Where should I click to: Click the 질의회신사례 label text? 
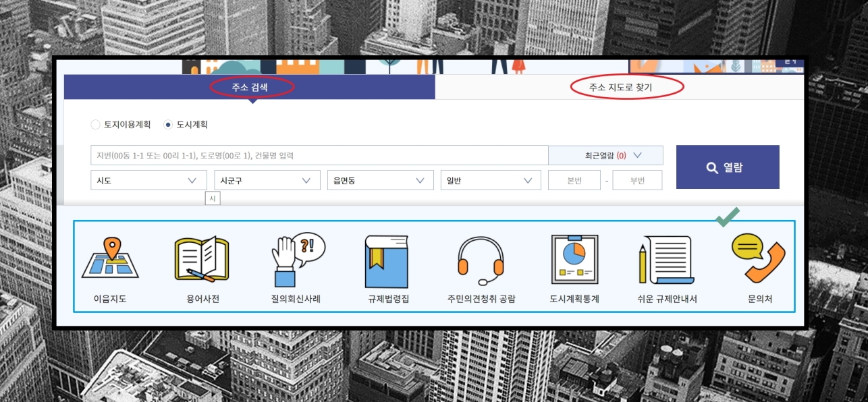coord(295,299)
